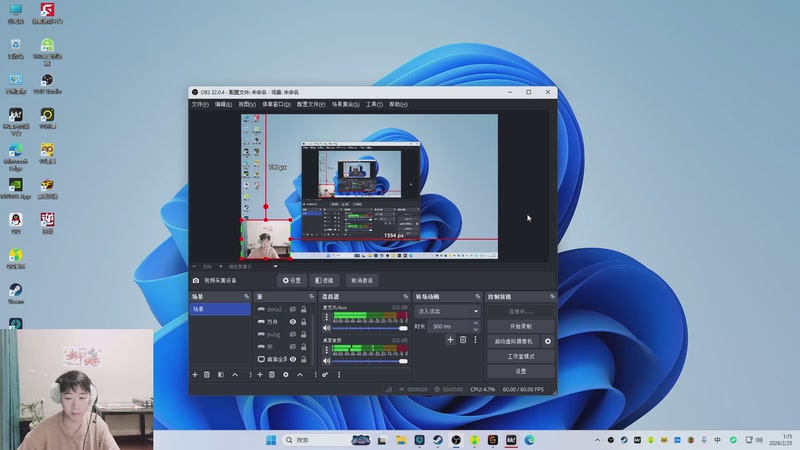Click 取消激活 deactivate button for video device
Viewport: 800px width, 450px height.
click(x=362, y=281)
